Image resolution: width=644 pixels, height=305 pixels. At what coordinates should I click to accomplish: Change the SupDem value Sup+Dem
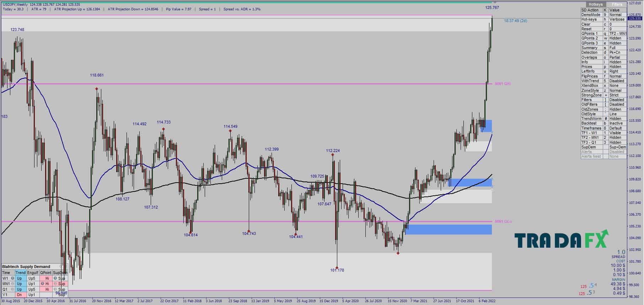tap(617, 147)
